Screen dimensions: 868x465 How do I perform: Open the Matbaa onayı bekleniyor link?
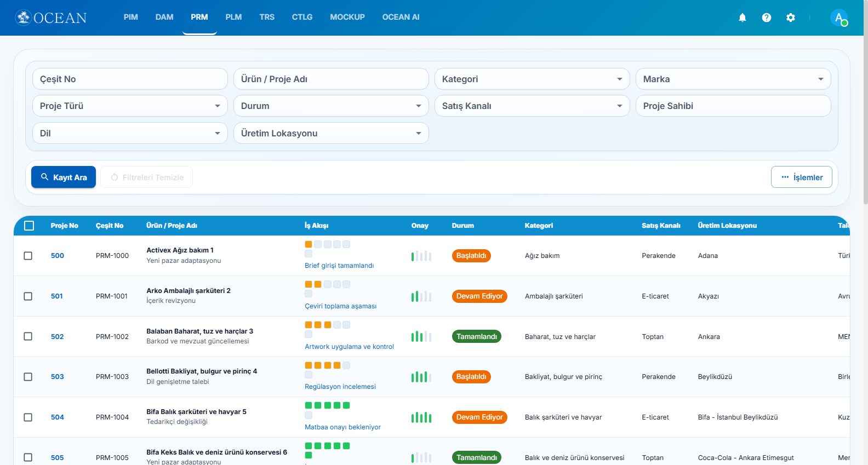[x=342, y=427]
